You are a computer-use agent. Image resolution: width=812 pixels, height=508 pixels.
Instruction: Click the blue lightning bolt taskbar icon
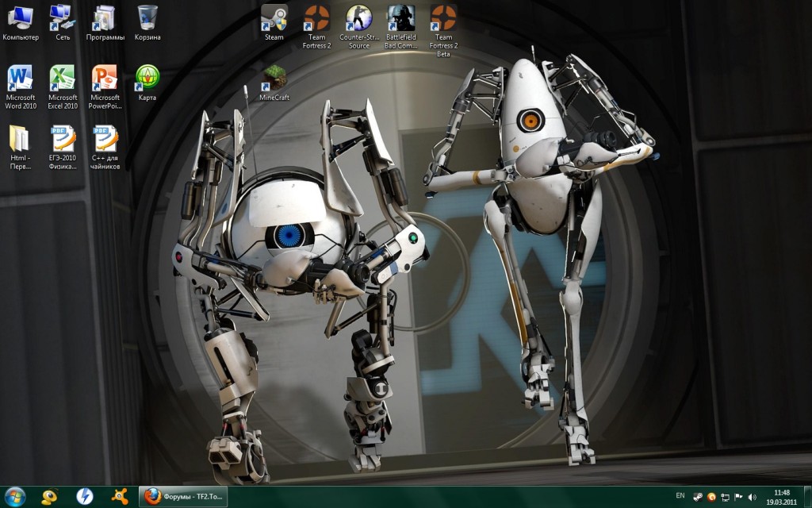pos(84,497)
